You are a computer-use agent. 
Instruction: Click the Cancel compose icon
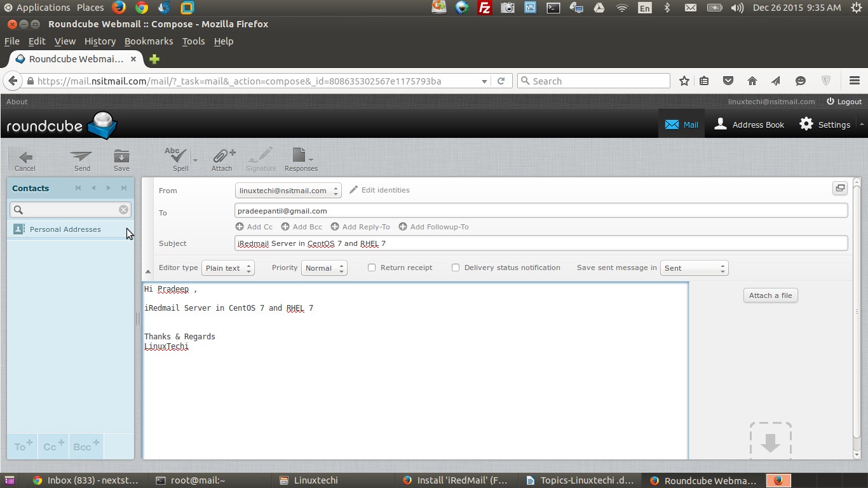pos(25,159)
